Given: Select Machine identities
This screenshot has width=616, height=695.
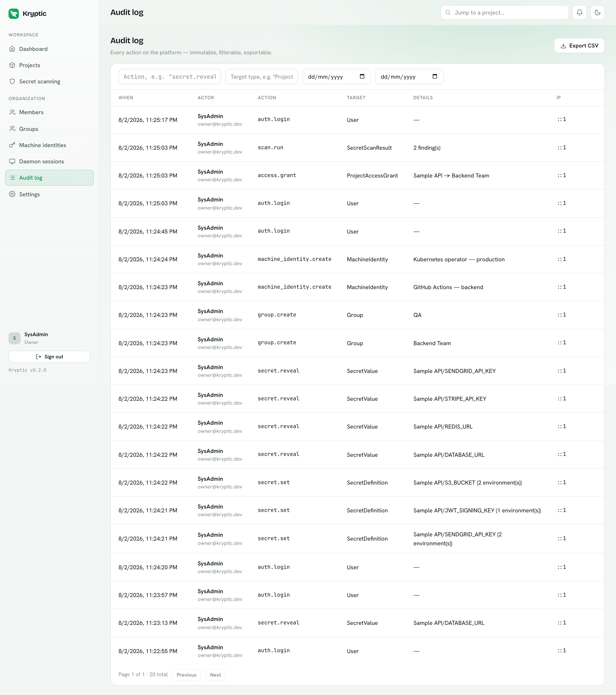Looking at the screenshot, I should tap(49, 145).
